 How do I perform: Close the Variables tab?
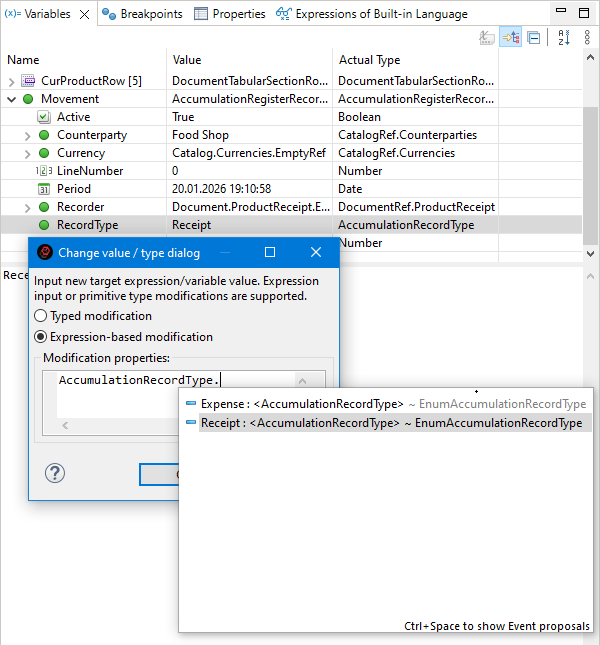pyautogui.click(x=84, y=14)
